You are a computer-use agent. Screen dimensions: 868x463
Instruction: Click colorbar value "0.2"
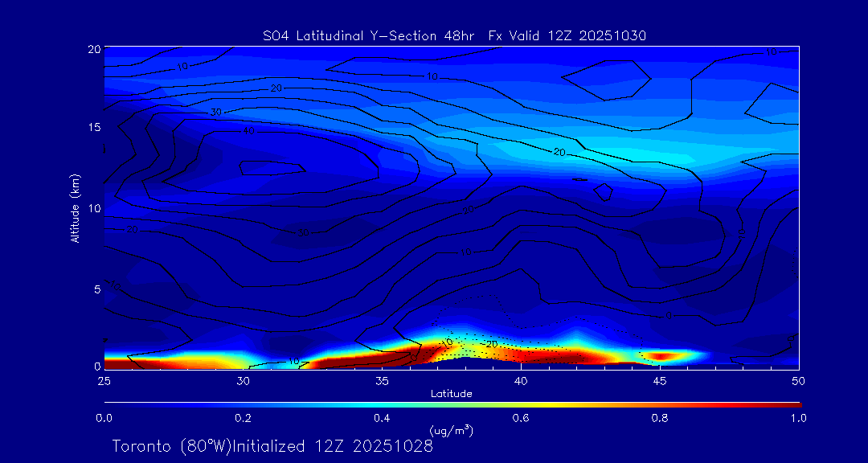244,418
